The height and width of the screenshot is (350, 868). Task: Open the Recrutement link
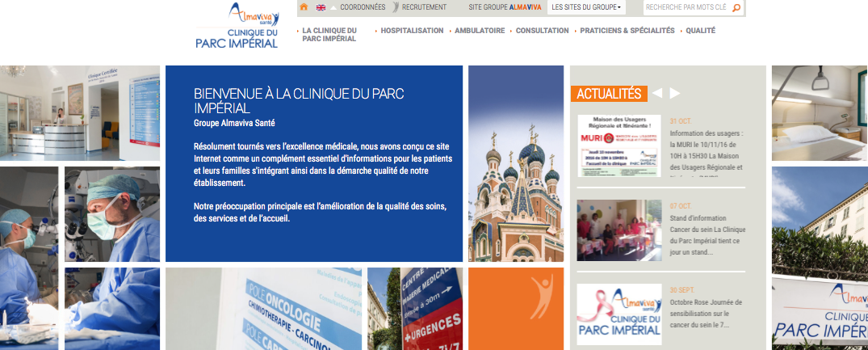coord(424,7)
